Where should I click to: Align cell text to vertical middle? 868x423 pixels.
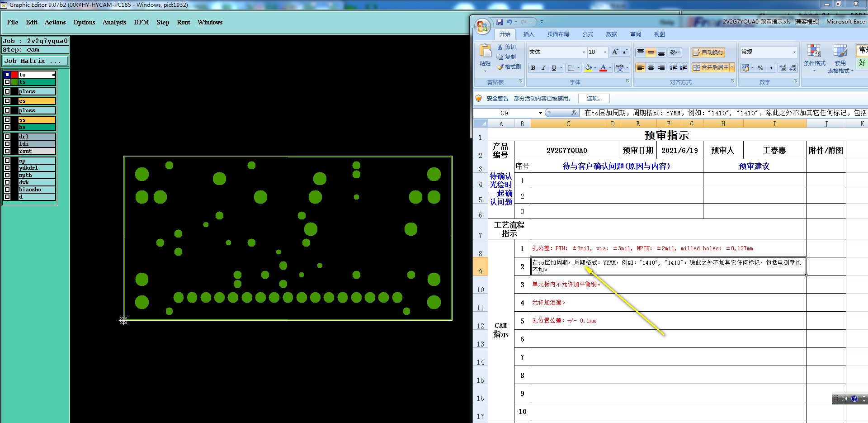(x=651, y=52)
